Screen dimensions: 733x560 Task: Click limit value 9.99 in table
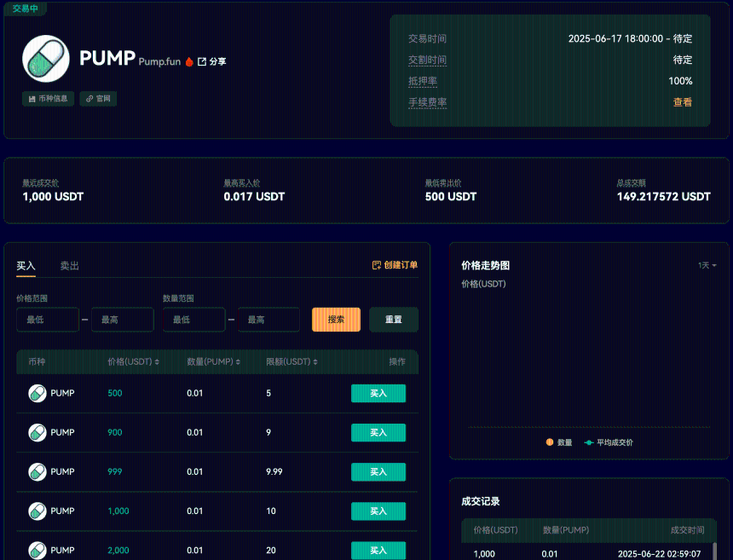[274, 471]
